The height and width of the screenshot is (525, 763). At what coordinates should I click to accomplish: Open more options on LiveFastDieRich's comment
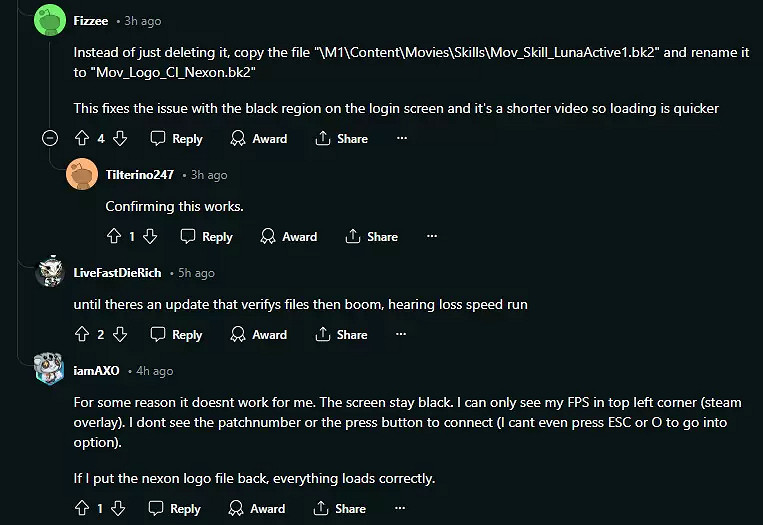click(402, 335)
